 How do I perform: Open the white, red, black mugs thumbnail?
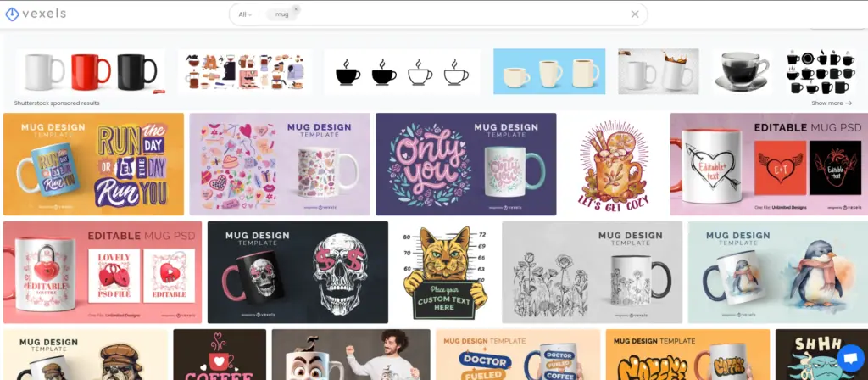coord(90,72)
